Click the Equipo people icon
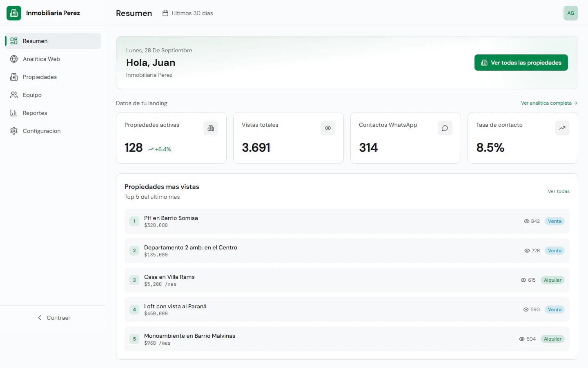This screenshot has height=368, width=588. 14,95
